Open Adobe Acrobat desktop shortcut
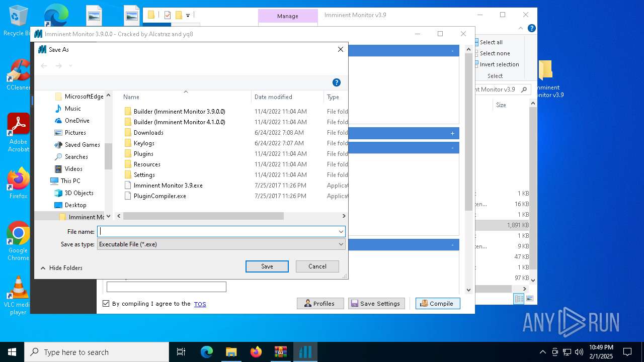 tap(18, 133)
